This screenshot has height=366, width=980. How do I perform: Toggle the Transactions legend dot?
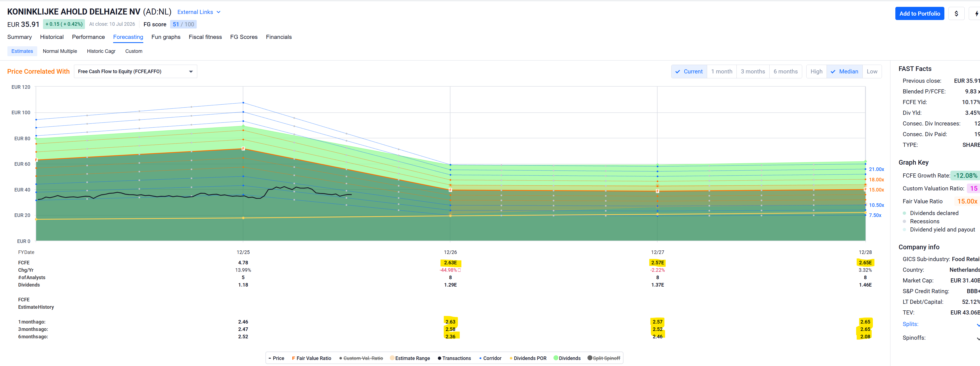439,358
